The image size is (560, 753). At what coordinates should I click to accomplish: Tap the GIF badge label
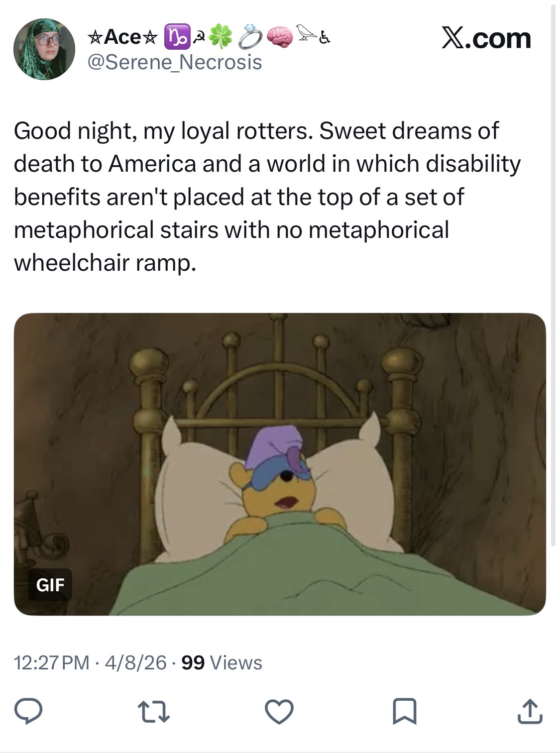click(x=50, y=584)
